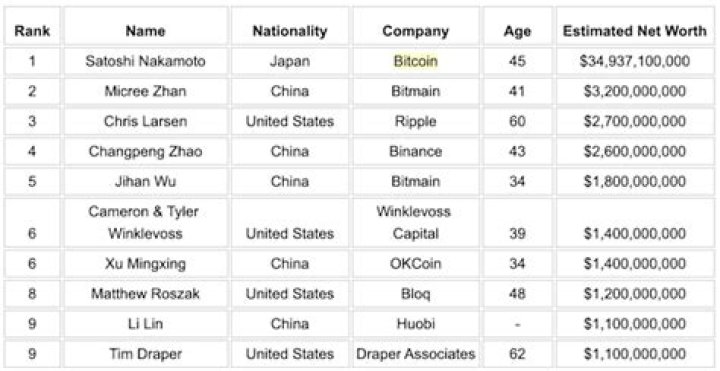Select the OKCoin company cell
The width and height of the screenshot is (720, 371).
416,264
